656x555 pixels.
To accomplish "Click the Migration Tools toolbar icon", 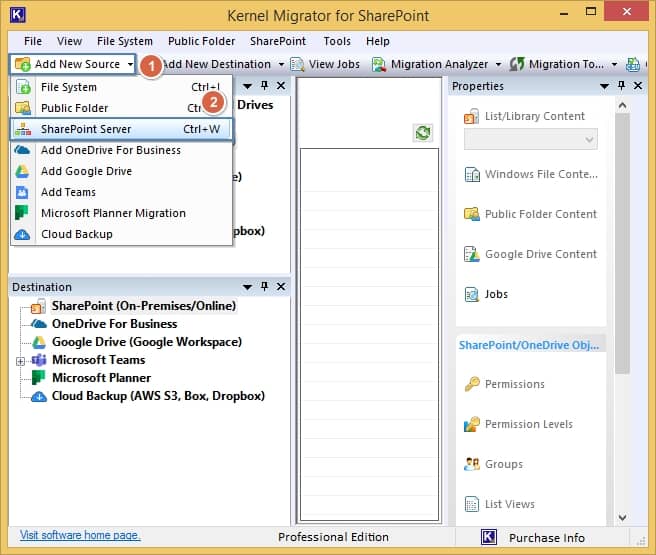I will 517,64.
